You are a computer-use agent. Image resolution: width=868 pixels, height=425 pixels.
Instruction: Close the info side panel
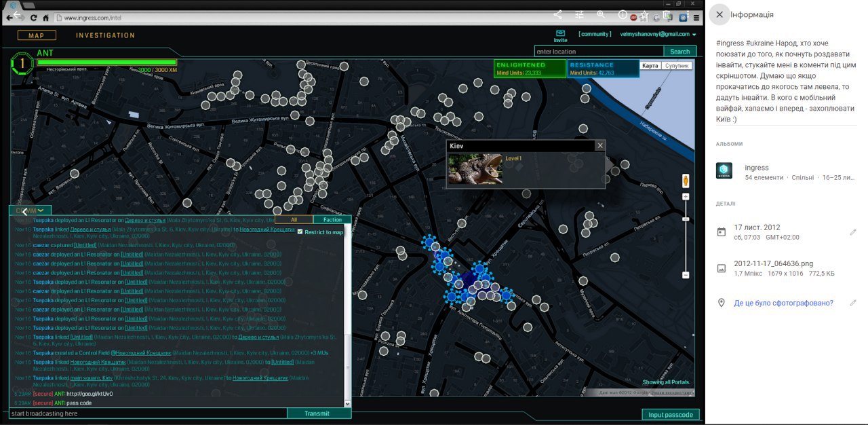click(719, 14)
